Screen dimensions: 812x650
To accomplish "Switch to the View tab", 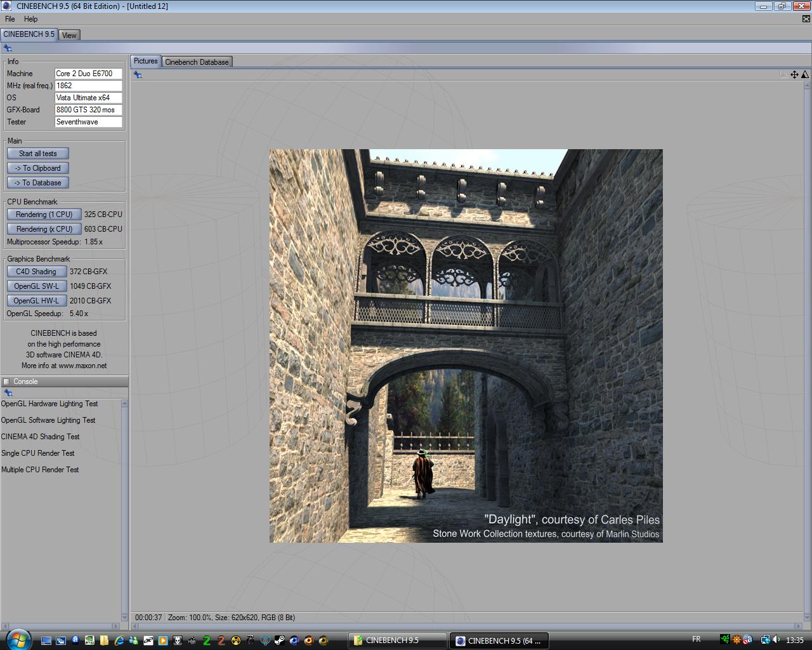I will pos(69,35).
